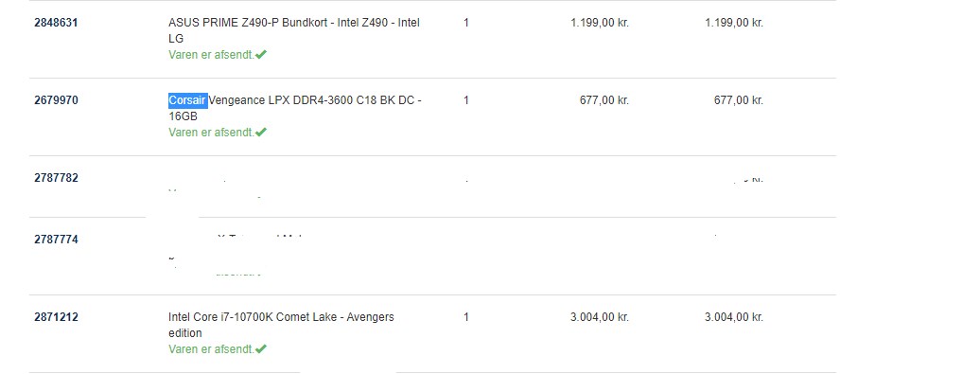Click 'Varen er afsendt.' under Corsair memory

pyautogui.click(x=211, y=132)
